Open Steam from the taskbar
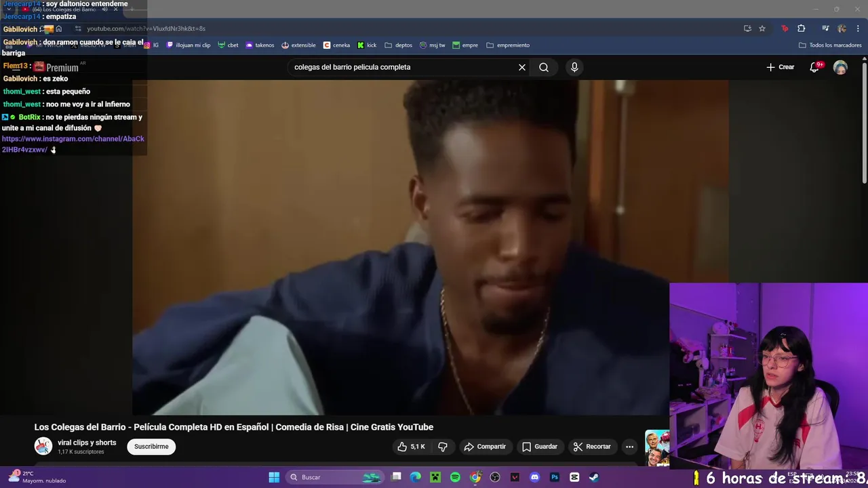The height and width of the screenshot is (488, 868). [x=594, y=477]
